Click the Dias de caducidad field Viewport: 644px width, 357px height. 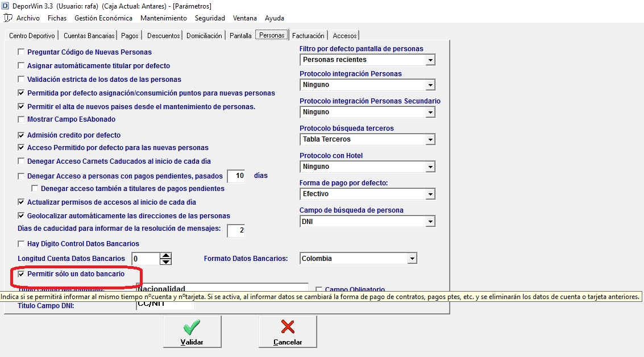(x=236, y=230)
